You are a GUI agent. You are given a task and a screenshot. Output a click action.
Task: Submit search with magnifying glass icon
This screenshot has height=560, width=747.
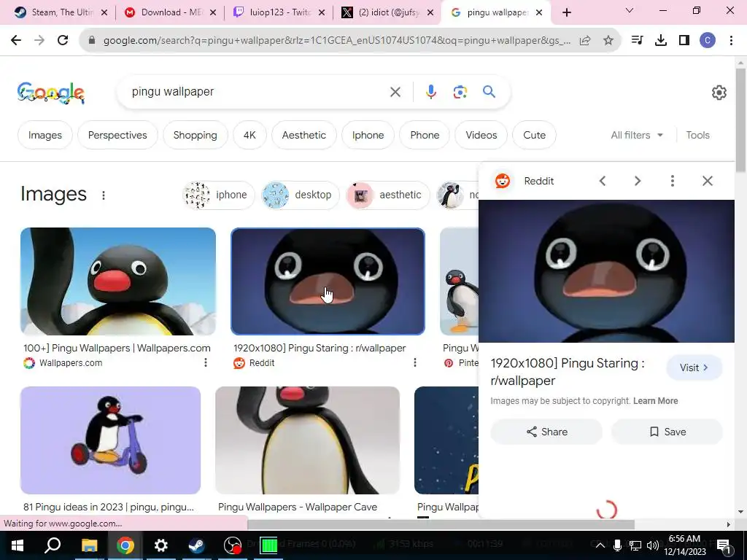pyautogui.click(x=489, y=91)
